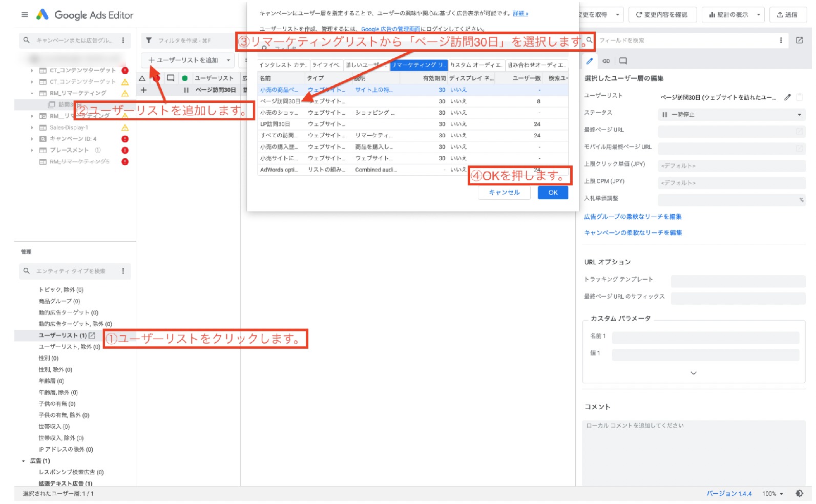816x504 pixels.
Task: Click the ローカル コメント text area
Action: [x=694, y=453]
